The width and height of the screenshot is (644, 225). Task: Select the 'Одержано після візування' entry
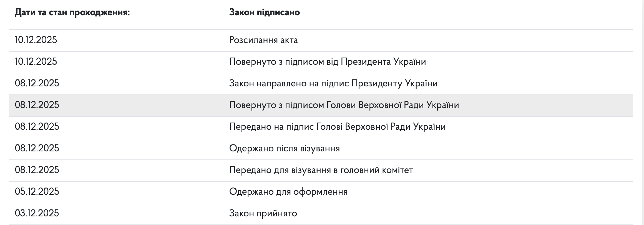pos(284,148)
